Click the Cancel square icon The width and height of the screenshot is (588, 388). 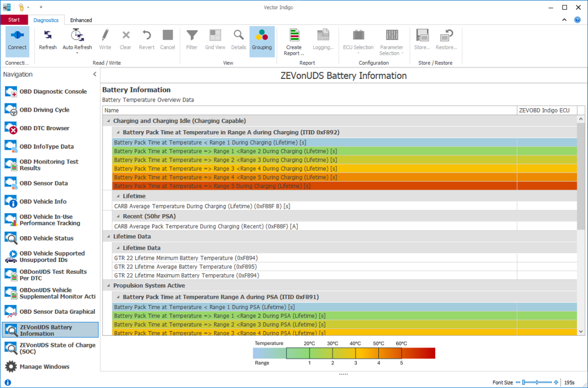click(167, 35)
